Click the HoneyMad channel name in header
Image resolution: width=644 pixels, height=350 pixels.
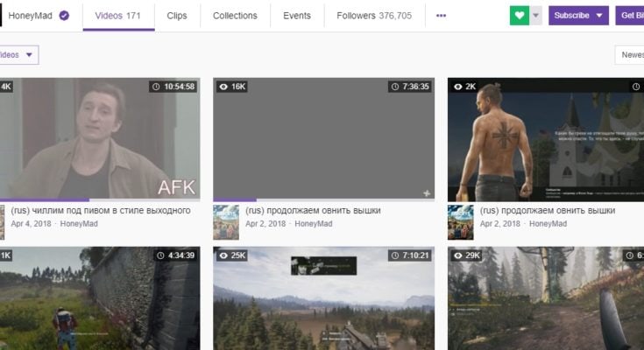31,16
